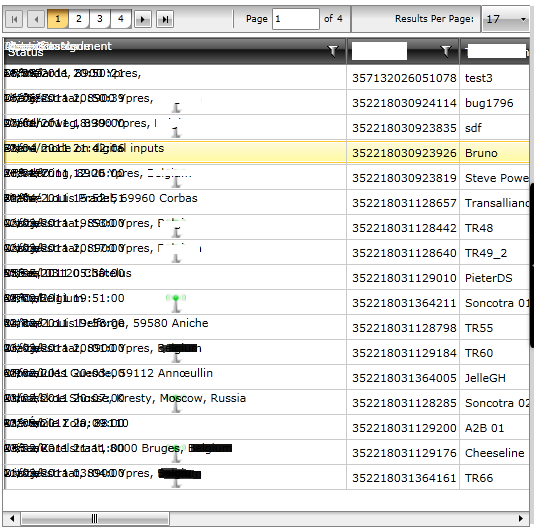Select the Bruno highlighted row
Screen dimensions: 534x528
(x=267, y=152)
